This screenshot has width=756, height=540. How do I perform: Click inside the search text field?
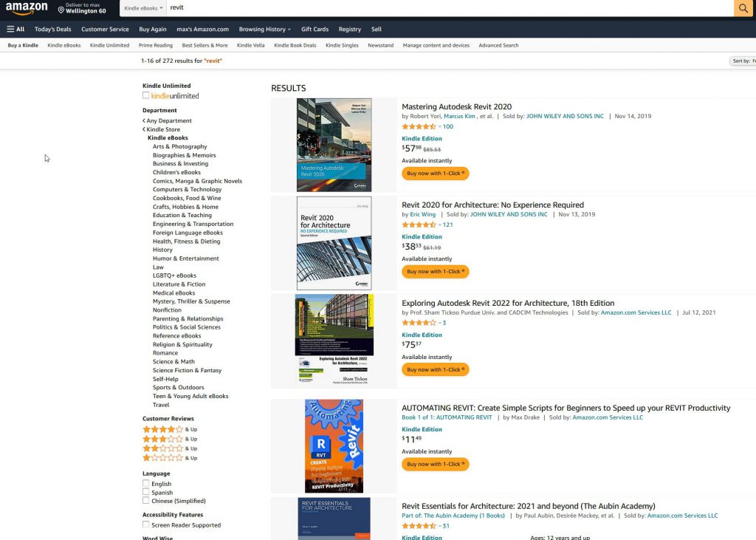pyautogui.click(x=443, y=8)
